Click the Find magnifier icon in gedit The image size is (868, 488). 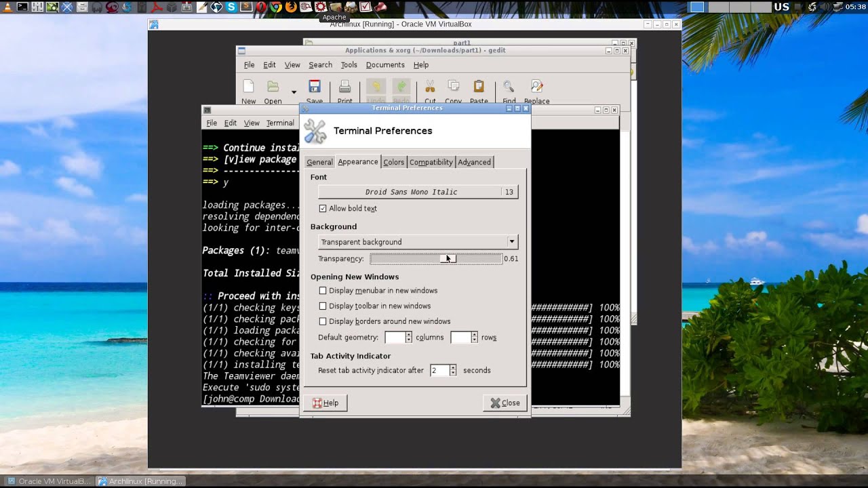tap(509, 87)
